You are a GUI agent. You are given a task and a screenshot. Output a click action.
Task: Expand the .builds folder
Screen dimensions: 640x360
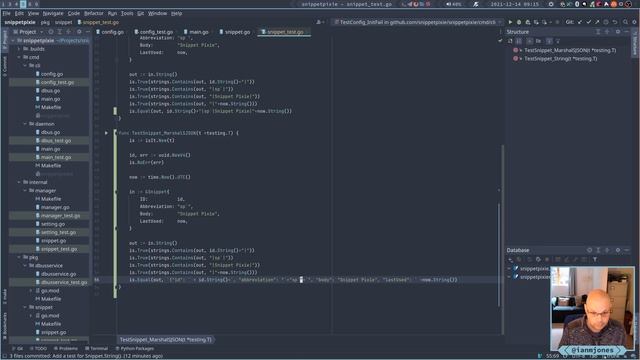19,49
